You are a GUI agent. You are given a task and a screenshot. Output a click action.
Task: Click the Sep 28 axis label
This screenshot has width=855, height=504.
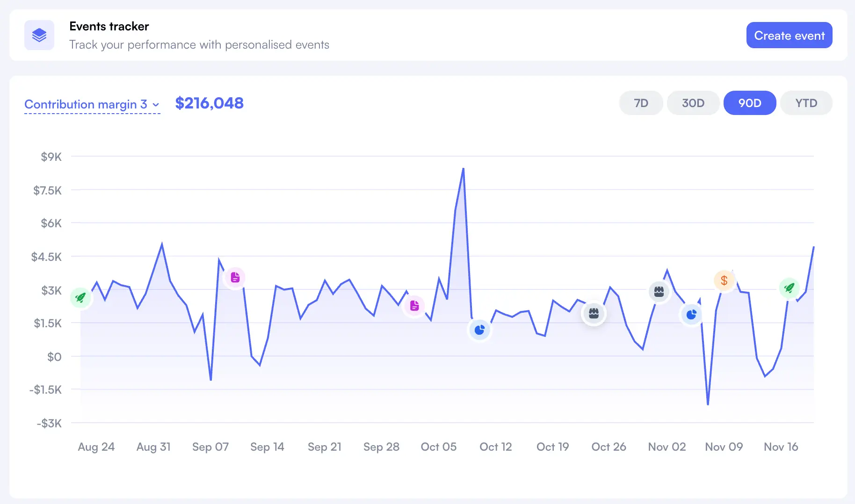(381, 447)
